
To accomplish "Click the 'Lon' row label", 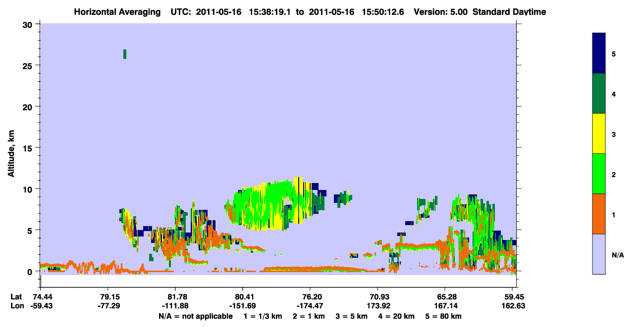I will tap(17, 306).
